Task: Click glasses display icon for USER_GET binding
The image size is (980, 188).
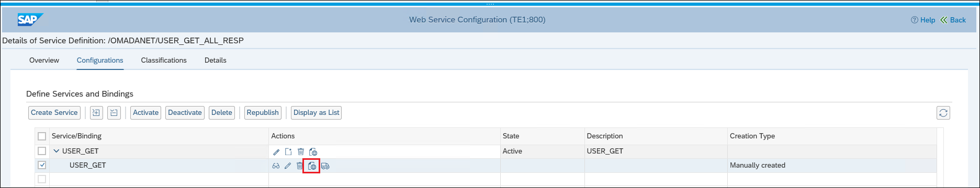Action: click(x=276, y=166)
